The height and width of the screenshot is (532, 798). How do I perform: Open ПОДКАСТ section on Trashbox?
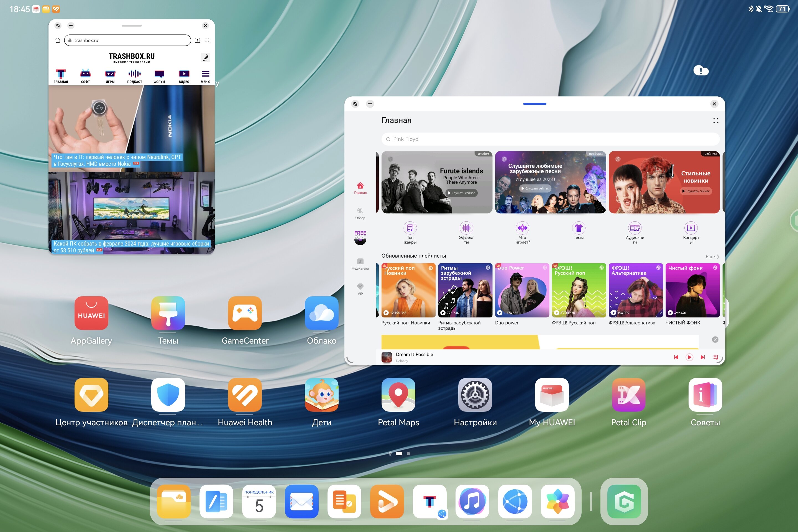point(135,76)
